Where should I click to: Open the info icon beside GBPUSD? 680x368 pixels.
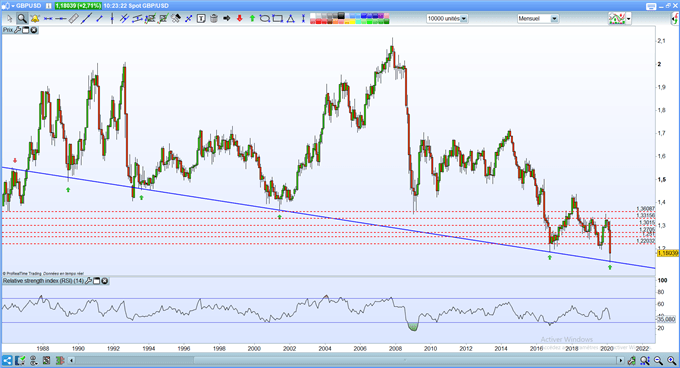(49, 6)
